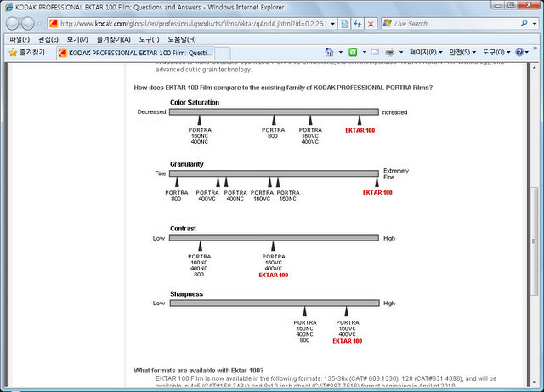
Task: Expand the command bar overflow chevron
Action: (x=535, y=48)
